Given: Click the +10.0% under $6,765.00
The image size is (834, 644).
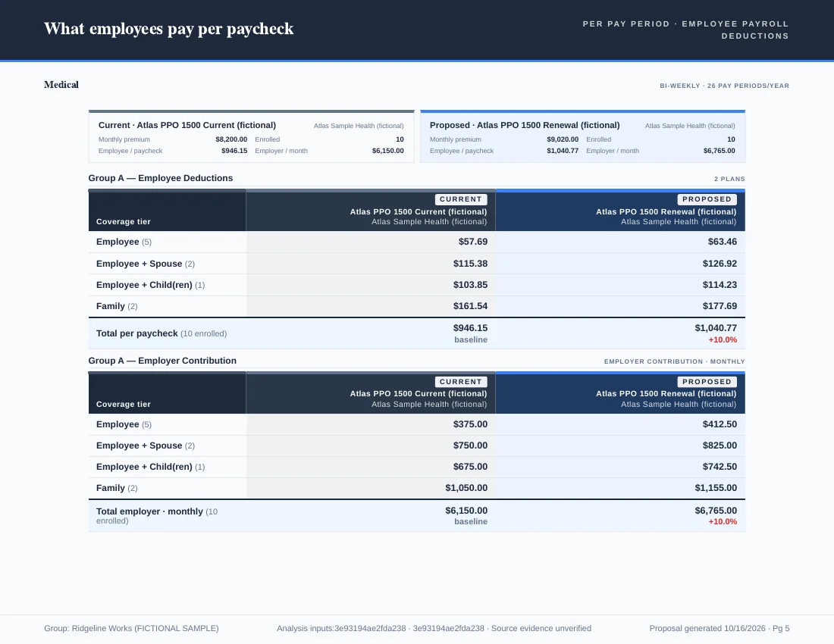Looking at the screenshot, I should [x=723, y=522].
